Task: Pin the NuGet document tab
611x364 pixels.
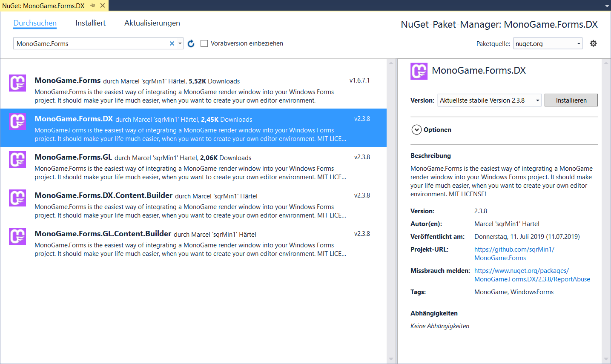Action: point(93,6)
